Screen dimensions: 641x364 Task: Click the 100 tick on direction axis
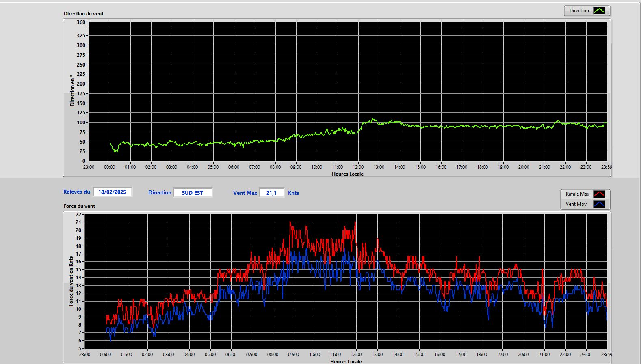tap(81, 122)
